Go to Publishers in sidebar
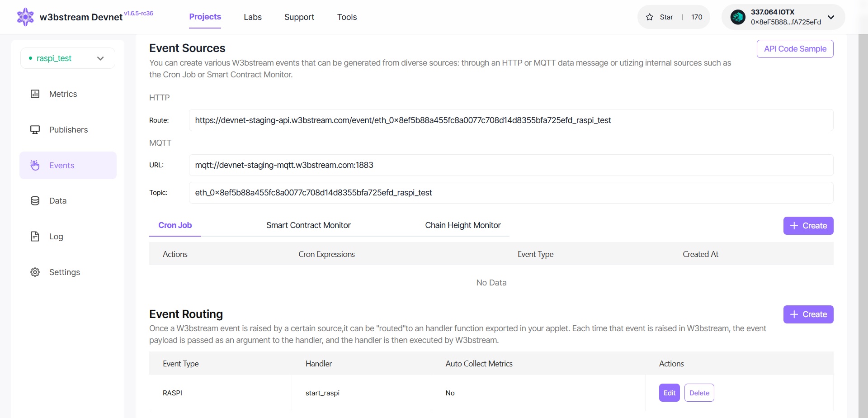Viewport: 868px width, 418px height. (x=68, y=130)
